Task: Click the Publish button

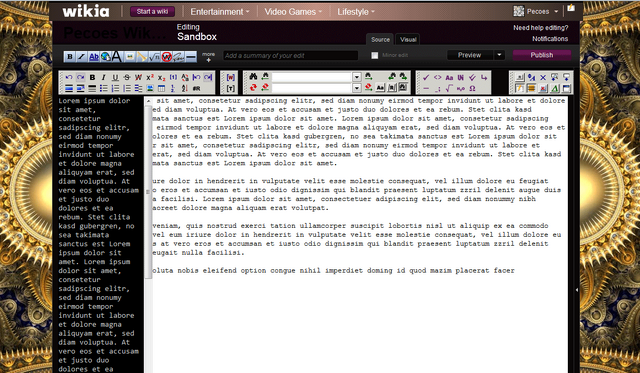Action: pos(542,55)
